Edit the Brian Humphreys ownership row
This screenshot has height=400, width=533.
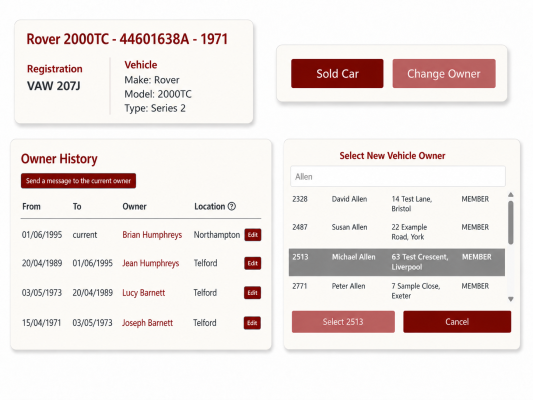click(253, 235)
